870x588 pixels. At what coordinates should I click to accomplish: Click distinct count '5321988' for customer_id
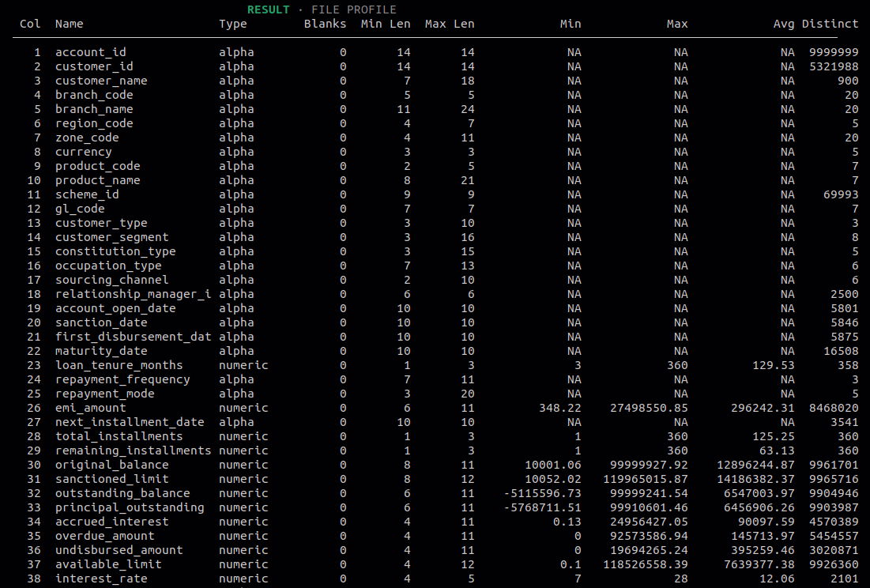pos(834,66)
